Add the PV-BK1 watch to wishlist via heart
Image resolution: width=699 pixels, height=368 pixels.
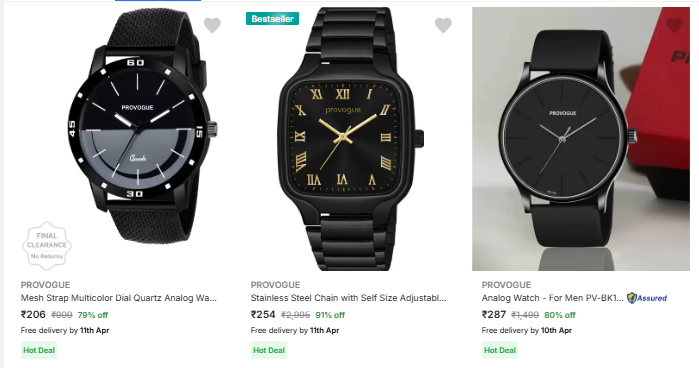coord(674,25)
